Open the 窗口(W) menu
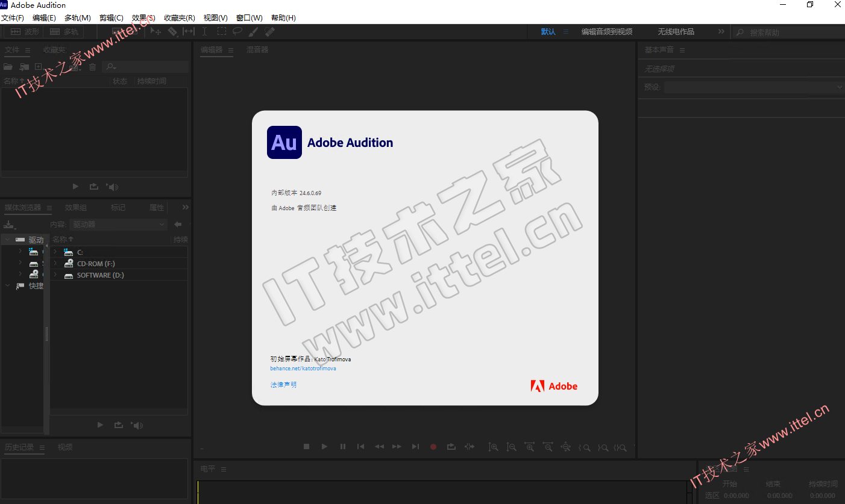Viewport: 845px width, 504px height. 250,18
